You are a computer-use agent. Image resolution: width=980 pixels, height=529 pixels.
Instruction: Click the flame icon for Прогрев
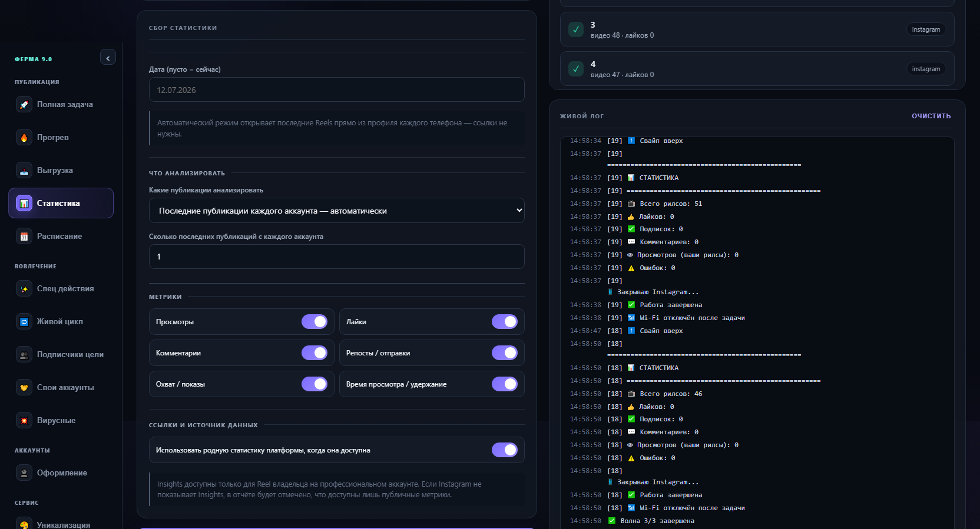(24, 138)
